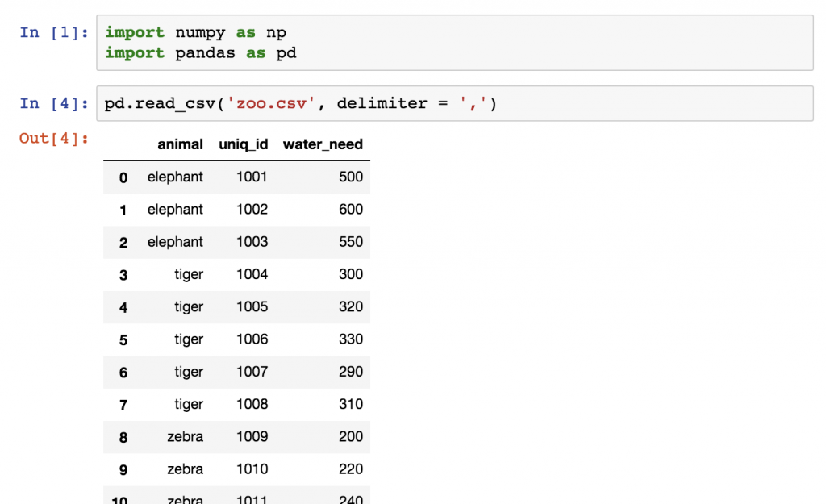Click the row index 5 label
The image size is (826, 504).
point(123,339)
